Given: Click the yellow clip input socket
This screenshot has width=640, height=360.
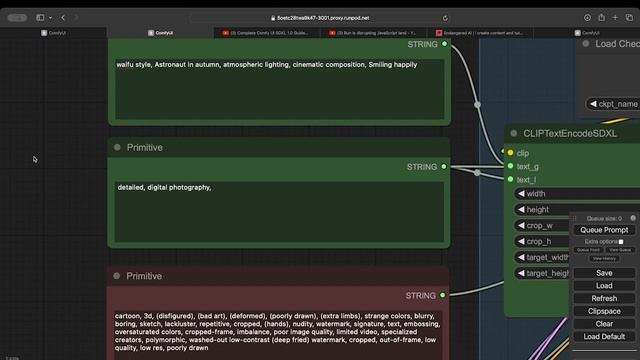Looking at the screenshot, I should pos(510,153).
